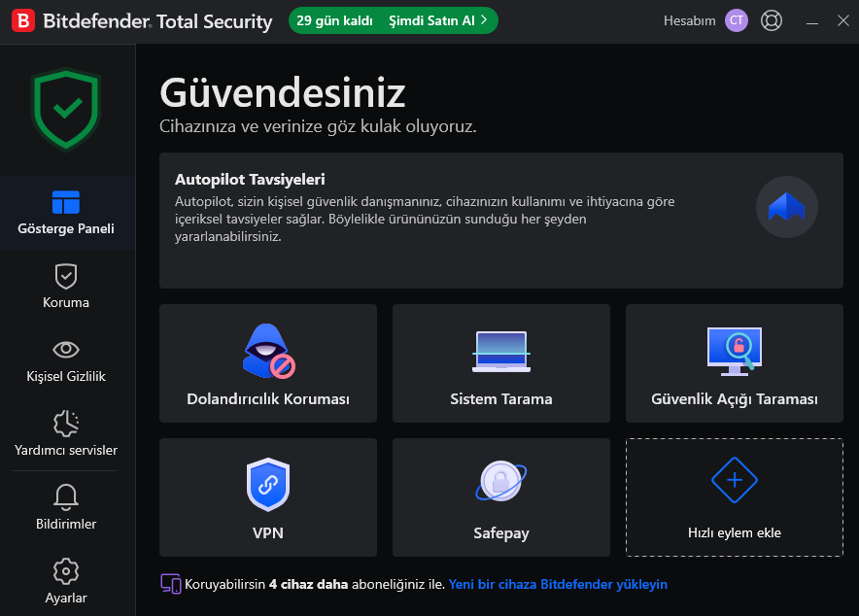Open the Gösterge Paneli dashboard icon
This screenshot has height=616, width=859.
pos(66,202)
